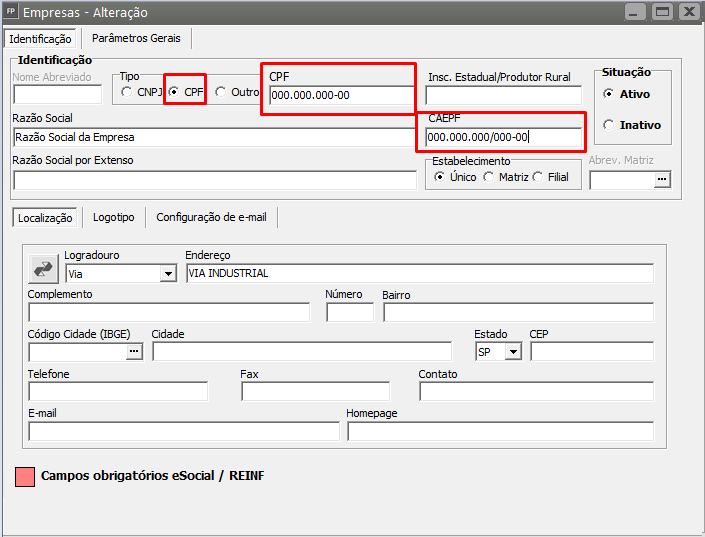Choose Filial as Estabelecimento
The height and width of the screenshot is (537, 705).
(537, 177)
